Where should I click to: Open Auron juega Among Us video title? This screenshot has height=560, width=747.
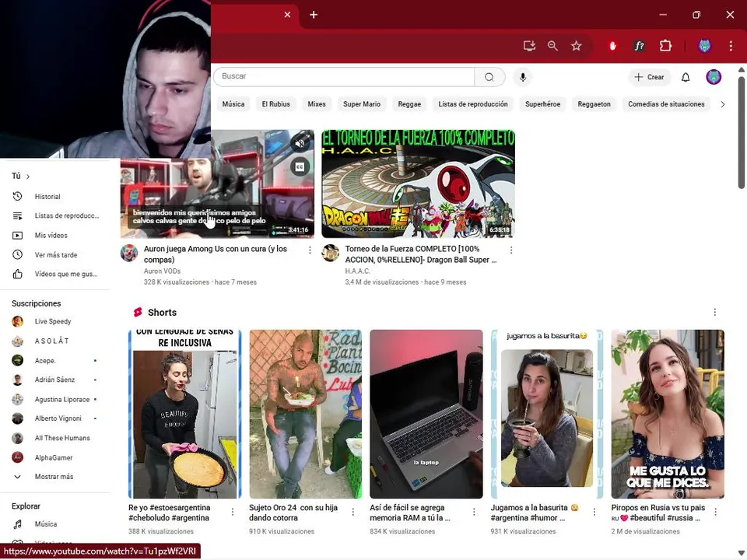(x=216, y=254)
